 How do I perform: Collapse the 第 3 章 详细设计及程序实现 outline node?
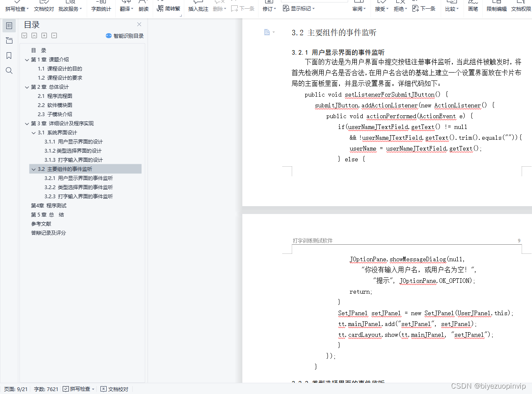[27, 124]
